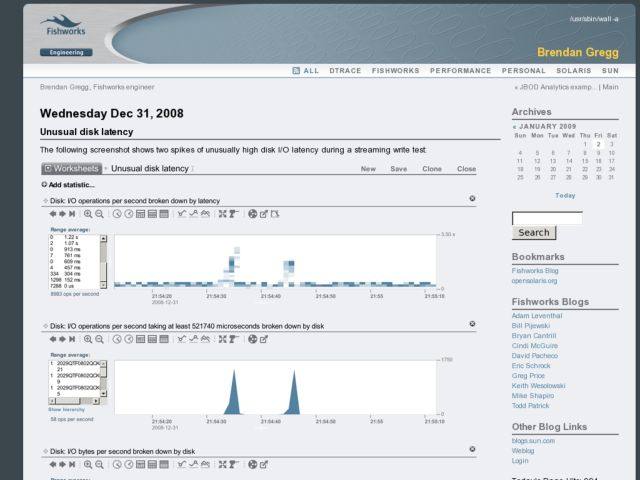Zoom out on the disk breakdown graph

point(100,339)
